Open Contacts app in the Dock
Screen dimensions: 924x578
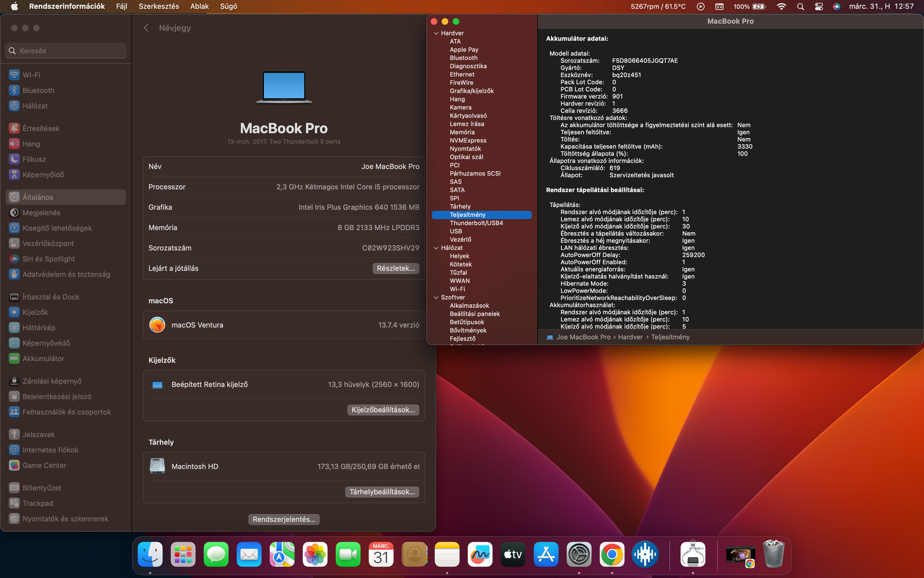click(x=414, y=555)
